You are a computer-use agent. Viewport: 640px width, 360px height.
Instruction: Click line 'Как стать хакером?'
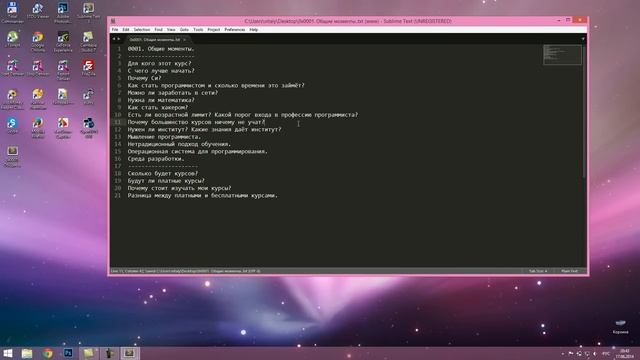click(158, 108)
